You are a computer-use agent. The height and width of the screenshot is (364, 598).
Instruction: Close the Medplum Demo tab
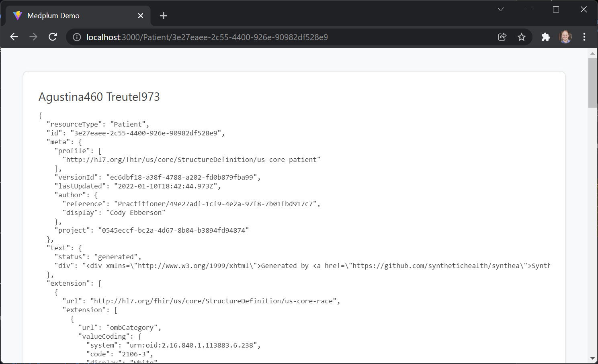140,15
